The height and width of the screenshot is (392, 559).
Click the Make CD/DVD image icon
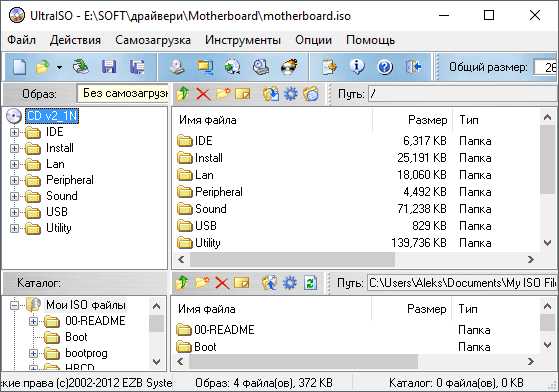pos(177,67)
